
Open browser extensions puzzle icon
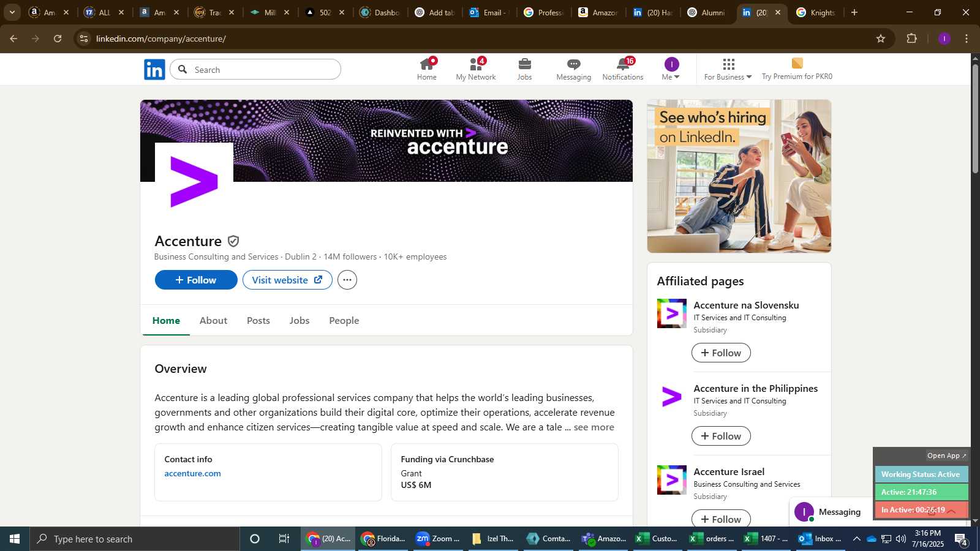click(912, 39)
